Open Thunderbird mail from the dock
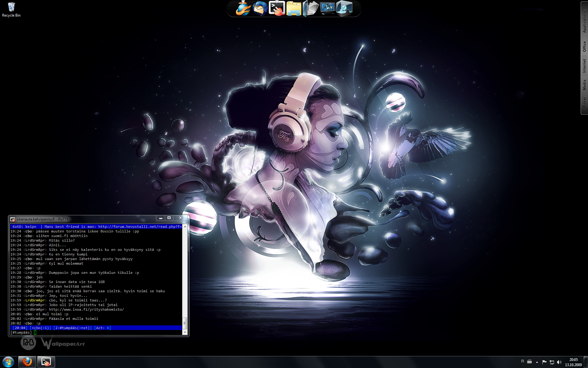This screenshot has width=588, height=368. pyautogui.click(x=260, y=8)
